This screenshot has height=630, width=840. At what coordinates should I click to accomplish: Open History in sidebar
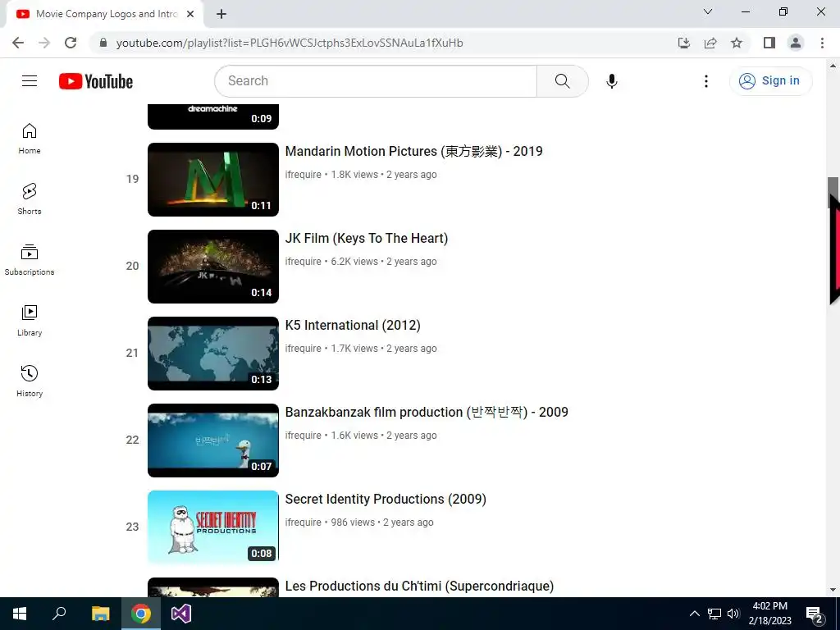point(30,381)
